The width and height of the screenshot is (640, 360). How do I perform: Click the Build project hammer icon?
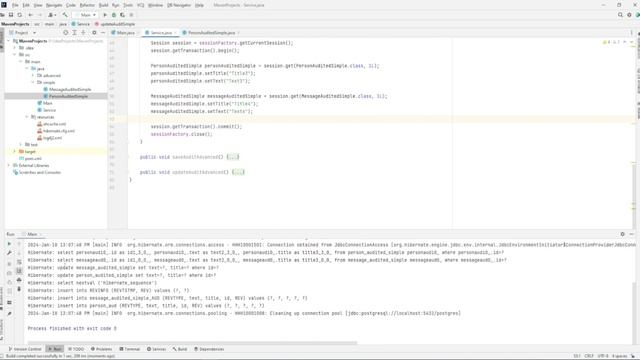click(x=65, y=15)
